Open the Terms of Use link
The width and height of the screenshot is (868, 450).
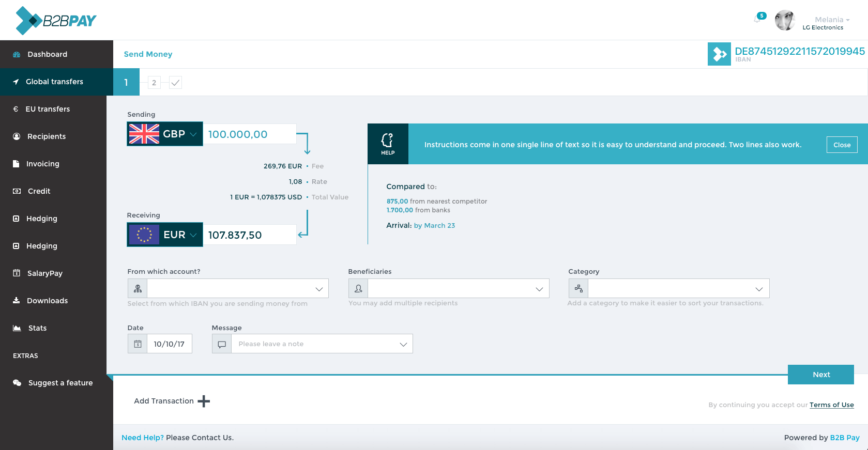pos(831,405)
